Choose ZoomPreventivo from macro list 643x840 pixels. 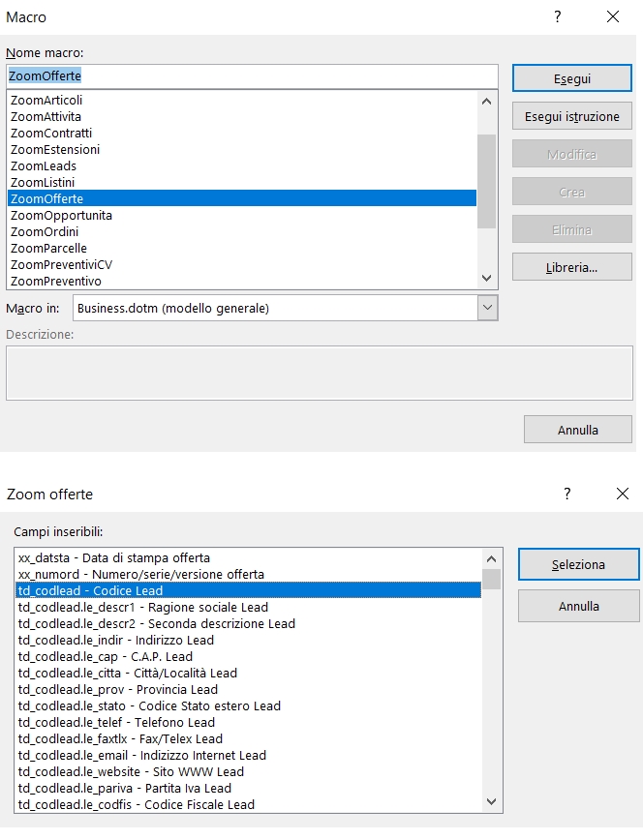56,281
